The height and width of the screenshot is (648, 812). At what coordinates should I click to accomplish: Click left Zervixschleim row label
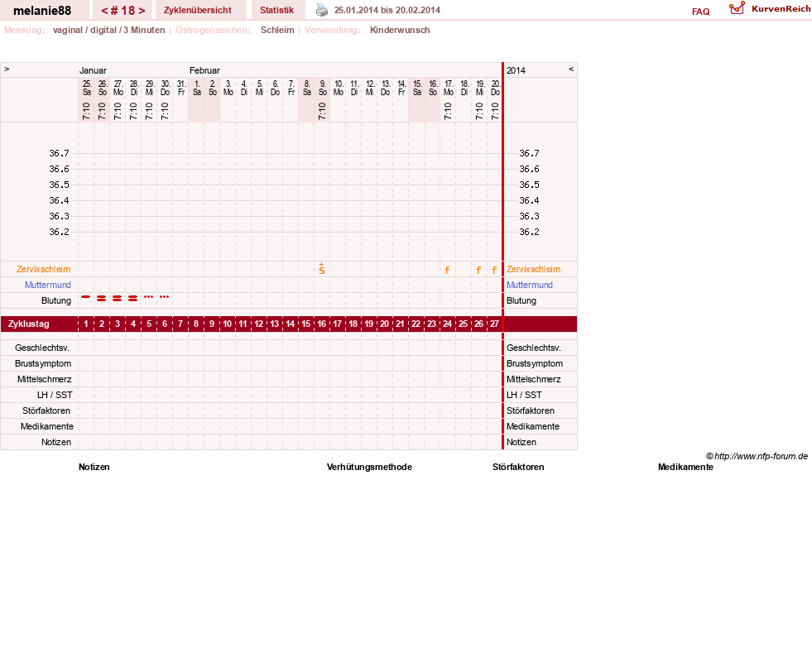43,269
